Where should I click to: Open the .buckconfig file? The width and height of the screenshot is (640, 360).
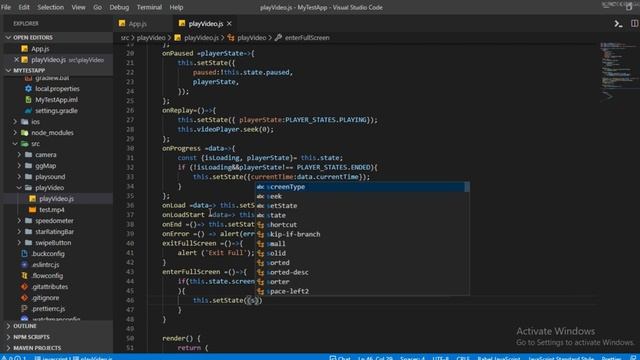(48, 254)
